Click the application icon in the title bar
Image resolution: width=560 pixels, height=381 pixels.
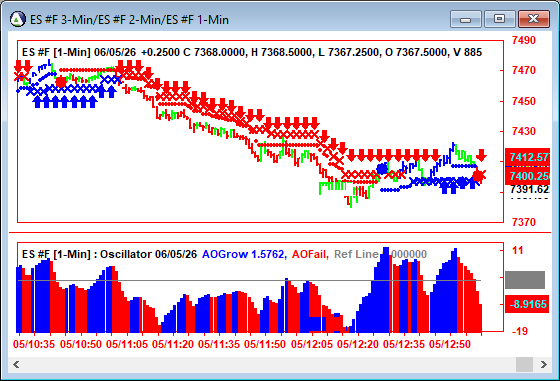click(x=18, y=19)
